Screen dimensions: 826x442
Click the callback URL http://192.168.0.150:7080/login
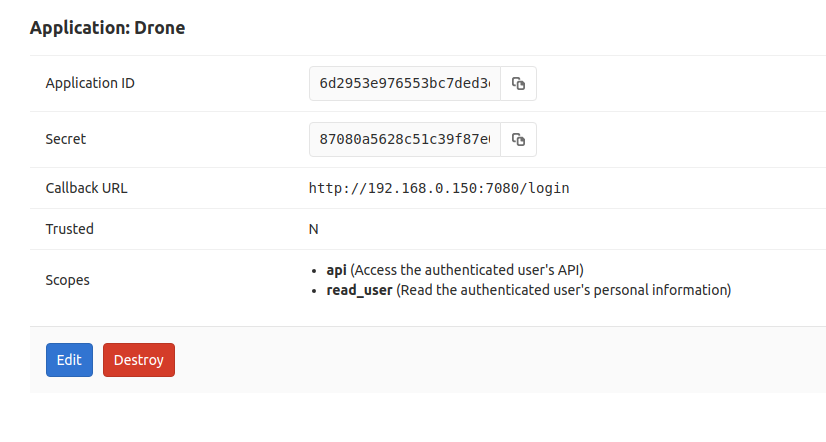439,188
